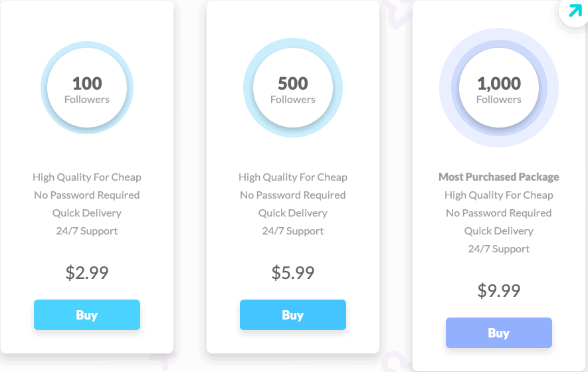
Task: Buy the 100 Followers package
Action: pyautogui.click(x=87, y=315)
